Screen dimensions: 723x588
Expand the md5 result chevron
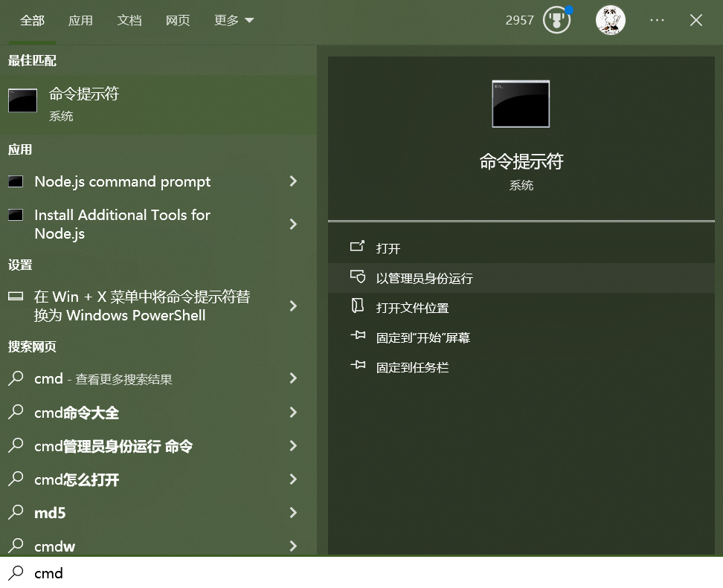pos(293,512)
